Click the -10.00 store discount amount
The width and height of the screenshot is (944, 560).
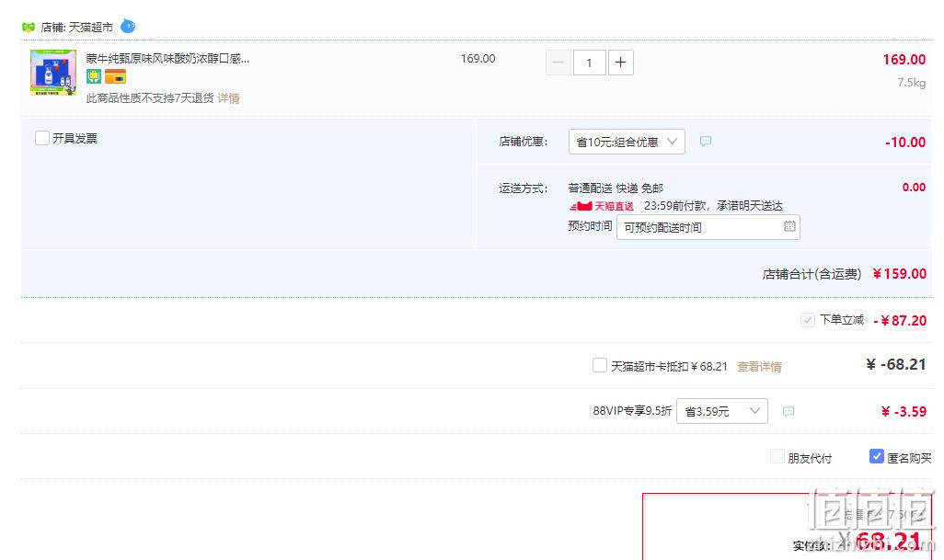point(904,143)
